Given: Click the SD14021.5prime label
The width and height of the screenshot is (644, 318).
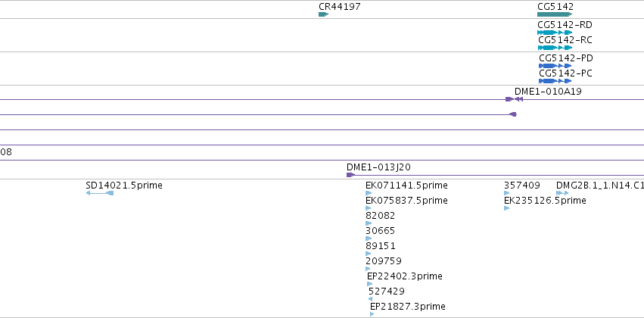Looking at the screenshot, I should (124, 185).
